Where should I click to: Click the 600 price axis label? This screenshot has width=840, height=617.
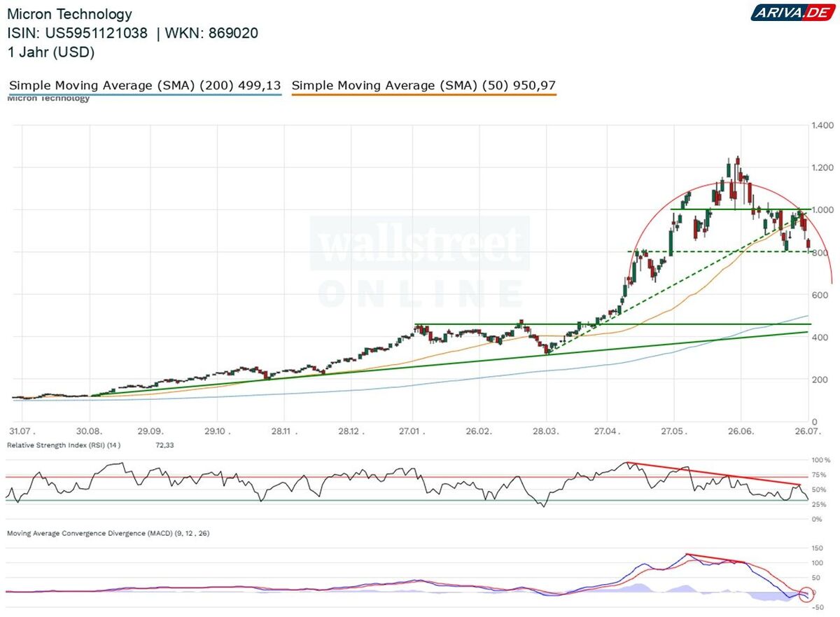[x=819, y=295]
